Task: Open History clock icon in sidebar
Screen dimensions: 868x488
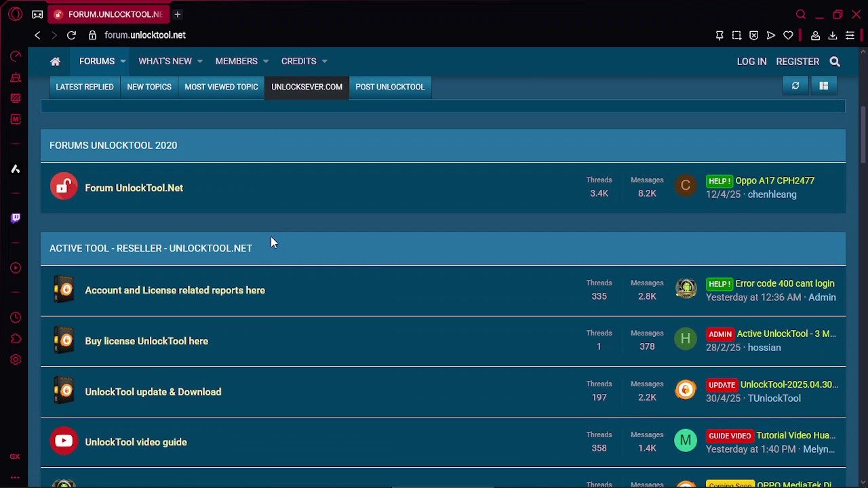Action: [15, 317]
